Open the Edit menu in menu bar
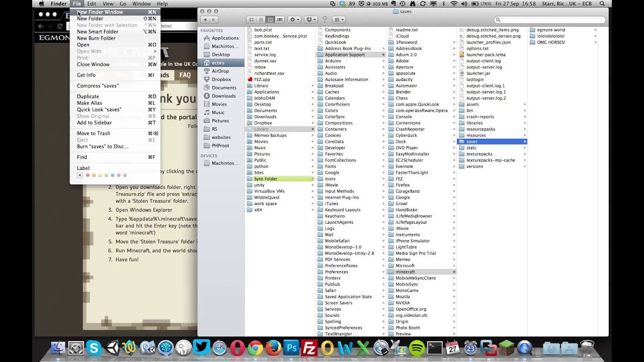 [x=92, y=4]
